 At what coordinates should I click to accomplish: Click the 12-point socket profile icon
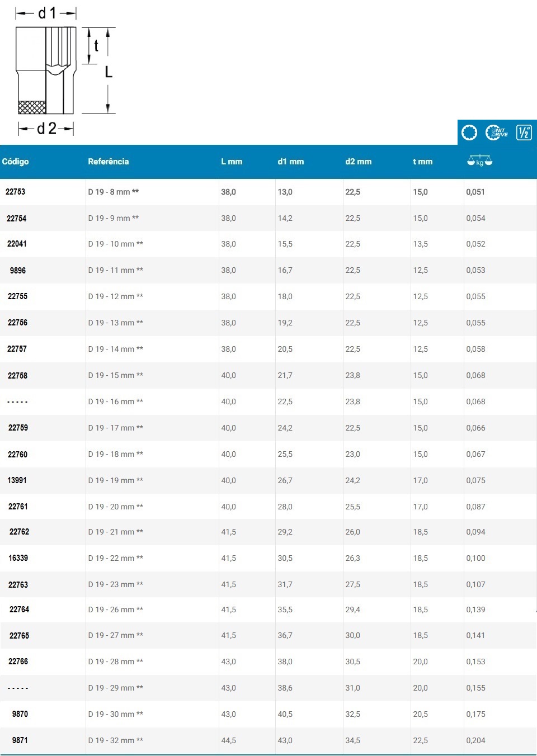tap(469, 133)
